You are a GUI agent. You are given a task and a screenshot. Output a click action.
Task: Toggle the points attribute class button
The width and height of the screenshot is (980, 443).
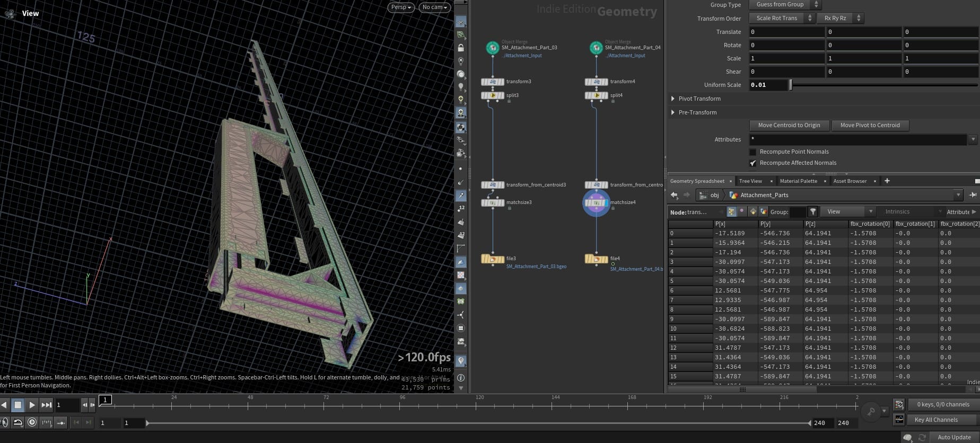[x=732, y=212]
